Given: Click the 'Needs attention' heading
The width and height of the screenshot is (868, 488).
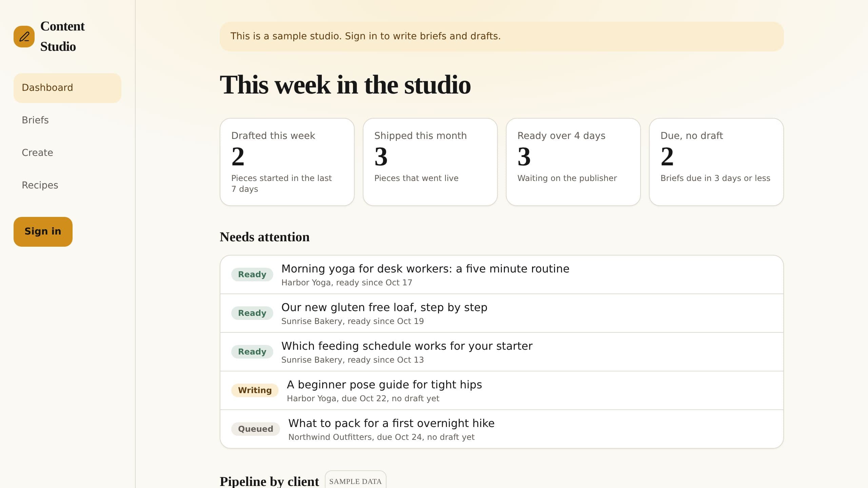Looking at the screenshot, I should (x=264, y=237).
